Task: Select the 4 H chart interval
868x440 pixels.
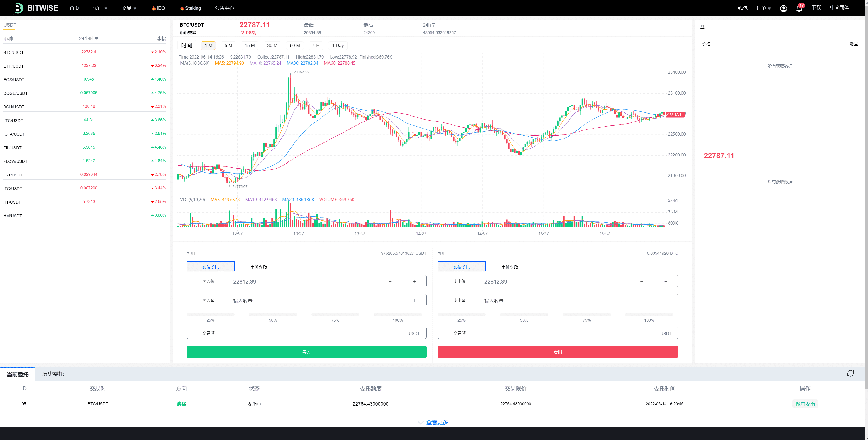Action: (x=316, y=46)
